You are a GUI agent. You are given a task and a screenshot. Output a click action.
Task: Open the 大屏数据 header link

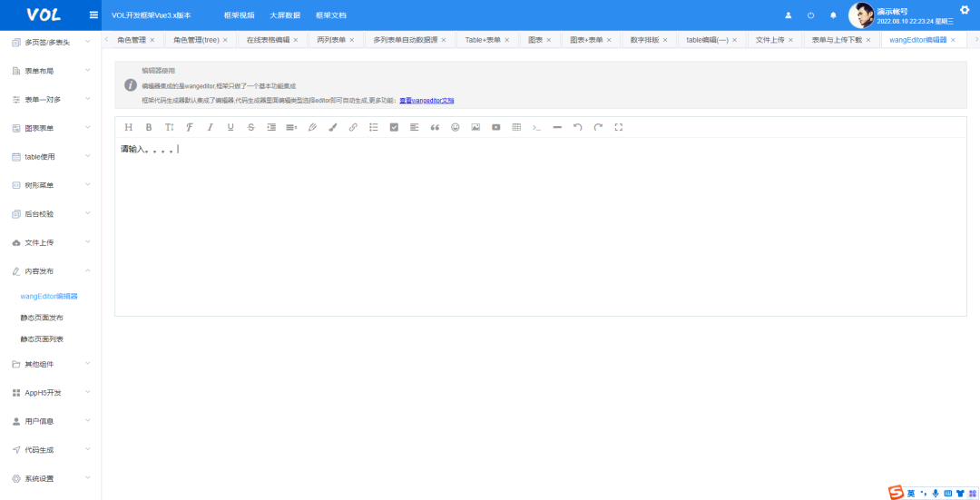pos(285,15)
